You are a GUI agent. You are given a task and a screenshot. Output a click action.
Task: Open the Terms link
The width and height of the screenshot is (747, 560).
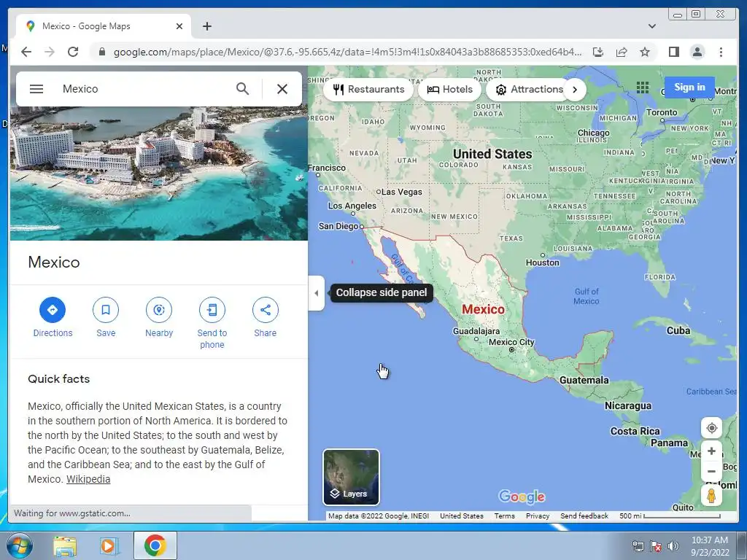(x=504, y=516)
